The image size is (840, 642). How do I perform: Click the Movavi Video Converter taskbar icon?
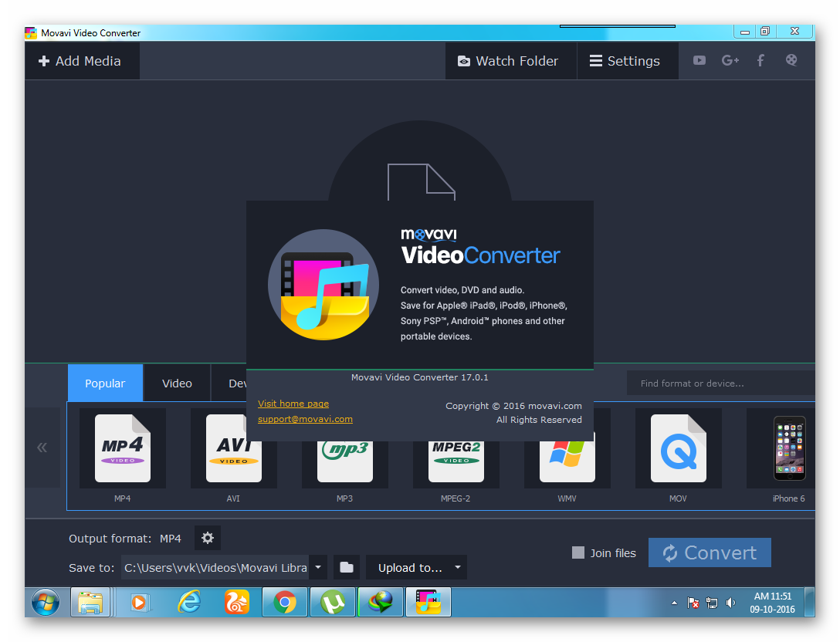[428, 603]
